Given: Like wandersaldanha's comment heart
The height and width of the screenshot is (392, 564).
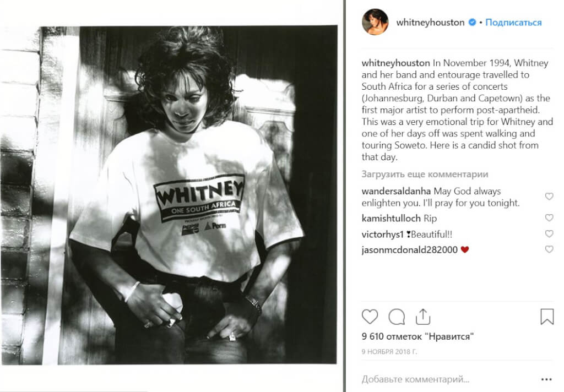Looking at the screenshot, I should point(549,197).
